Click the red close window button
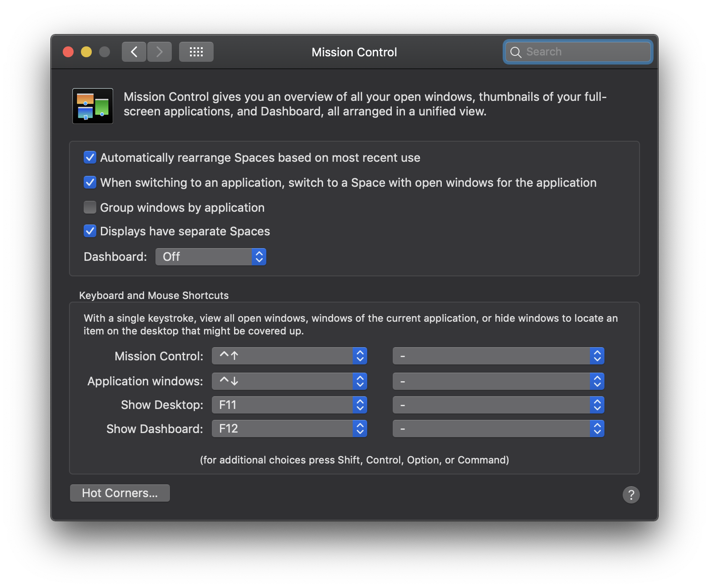Viewport: 709px width, 588px height. pos(68,52)
